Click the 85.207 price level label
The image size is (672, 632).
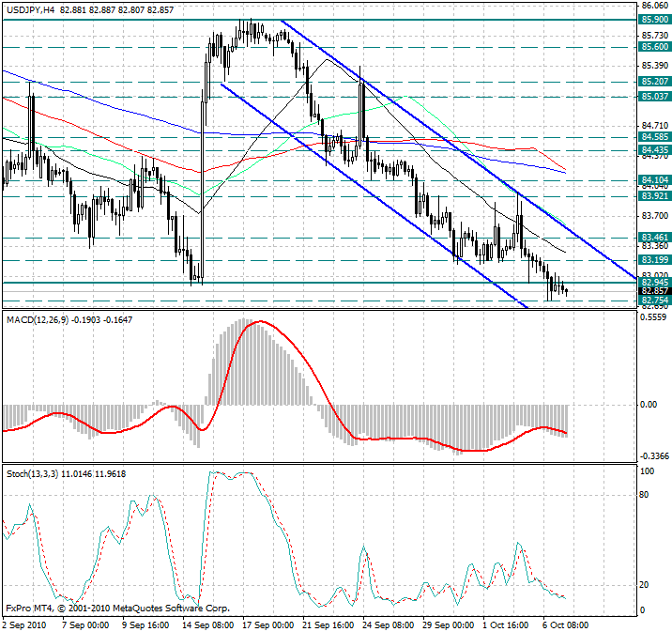(x=654, y=82)
